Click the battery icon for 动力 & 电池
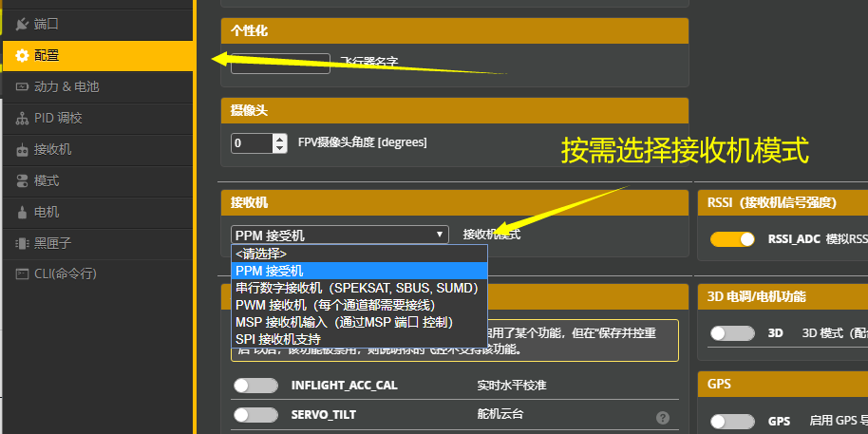 pyautogui.click(x=22, y=87)
